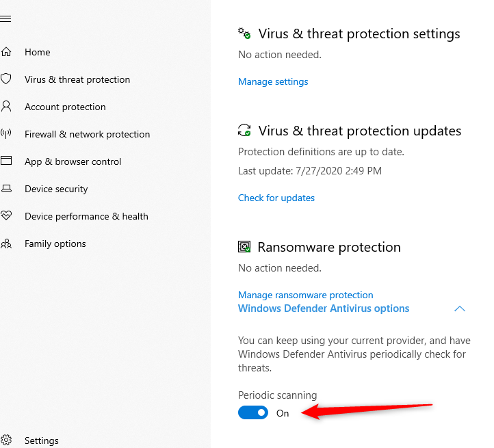This screenshot has width=494, height=448.
Task: Click the Check for updates link
Action: (x=276, y=198)
